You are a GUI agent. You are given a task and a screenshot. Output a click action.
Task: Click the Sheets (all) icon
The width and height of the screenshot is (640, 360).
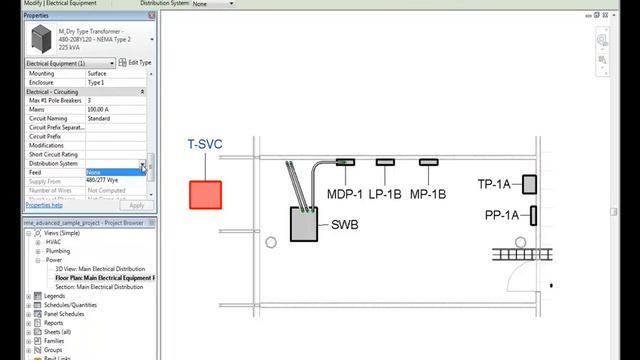[x=38, y=332]
